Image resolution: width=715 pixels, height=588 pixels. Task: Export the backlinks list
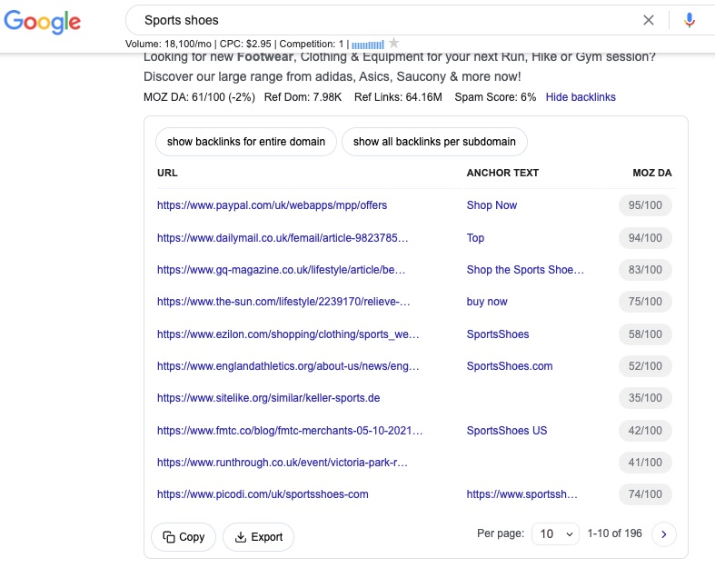click(258, 537)
